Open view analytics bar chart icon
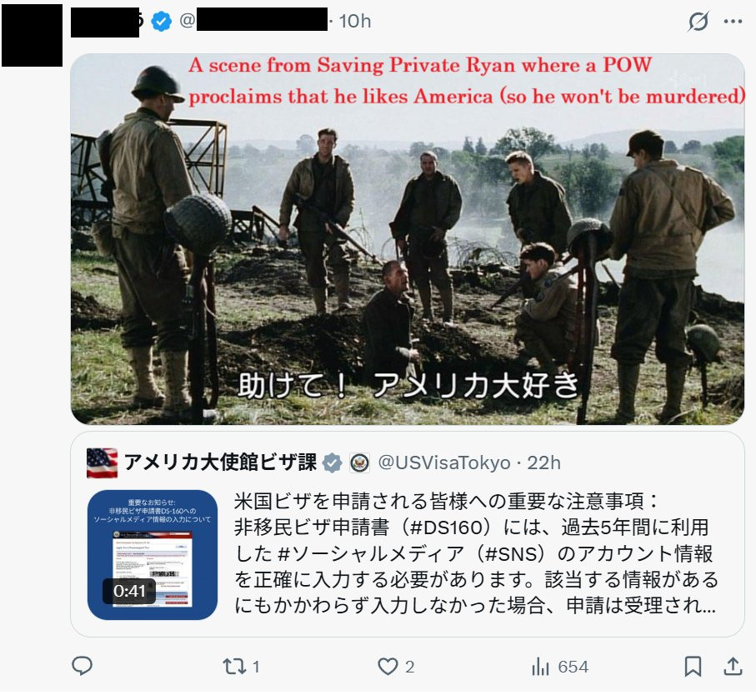The width and height of the screenshot is (756, 700). [540, 667]
